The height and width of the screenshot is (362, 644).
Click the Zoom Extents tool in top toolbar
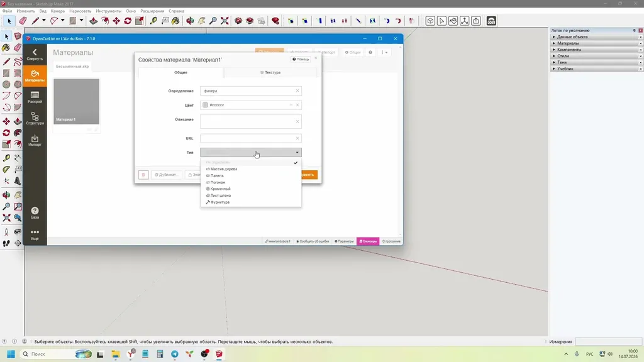point(225,21)
